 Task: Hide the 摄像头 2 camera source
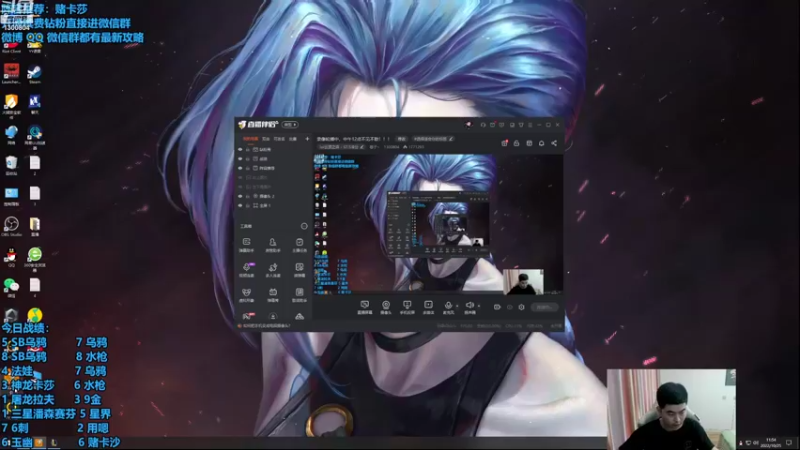[240, 196]
